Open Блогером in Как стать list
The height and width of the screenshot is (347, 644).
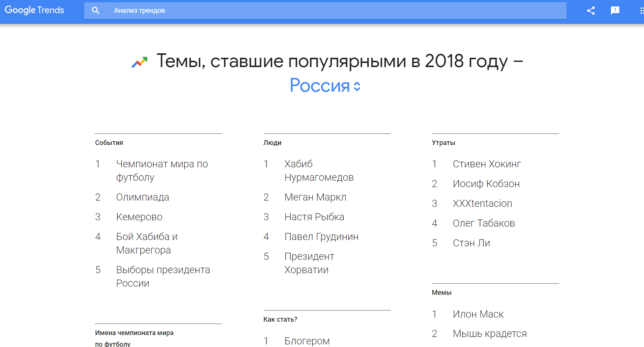click(x=307, y=341)
